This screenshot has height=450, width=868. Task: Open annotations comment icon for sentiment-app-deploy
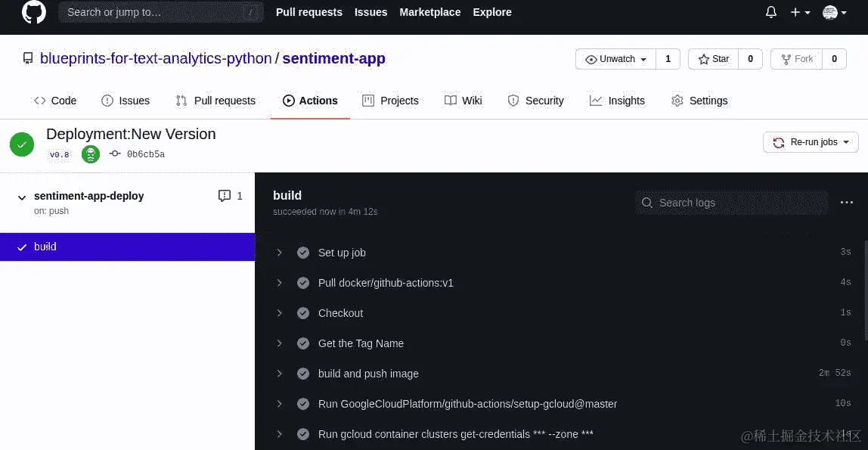click(225, 196)
